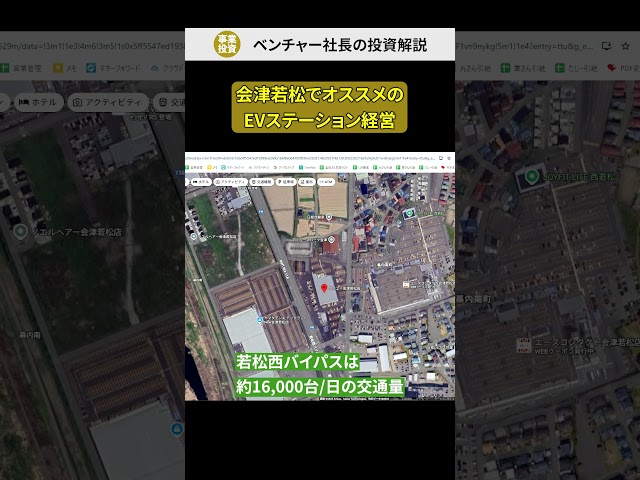Click the JOYFIT pin on the center map
Viewport: 640px width, 480px height.
click(x=409, y=213)
